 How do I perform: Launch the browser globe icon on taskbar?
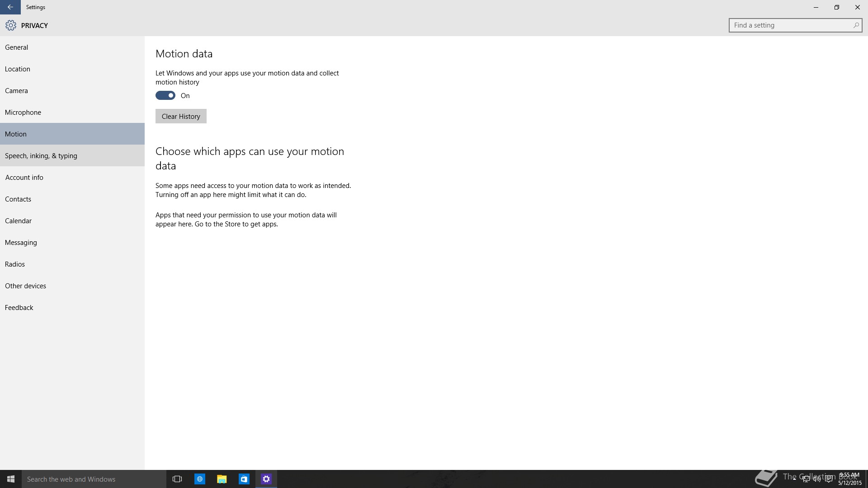click(199, 479)
